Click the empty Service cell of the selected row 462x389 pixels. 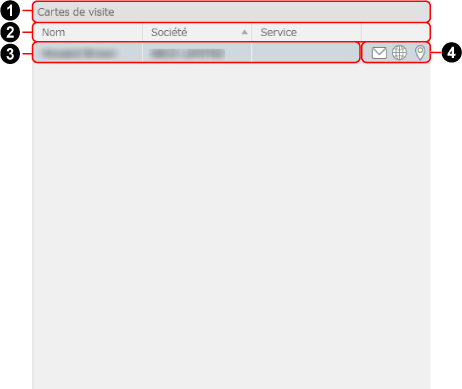coord(306,53)
